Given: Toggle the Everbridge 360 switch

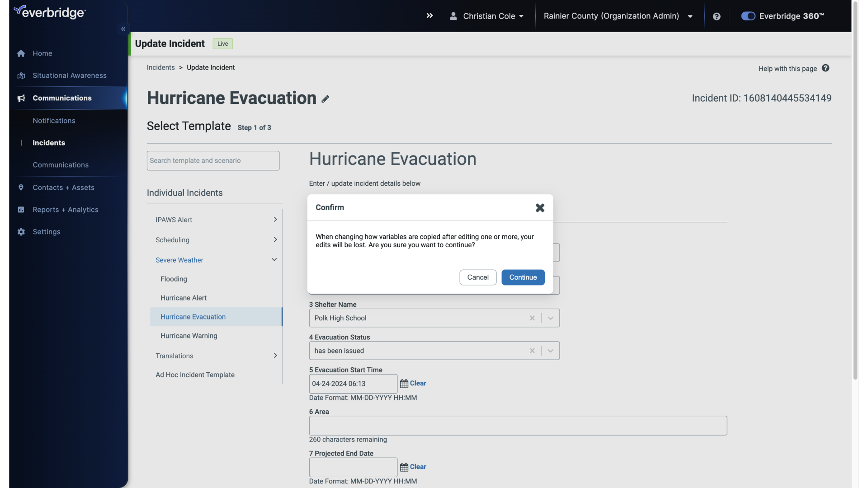Looking at the screenshot, I should (747, 15).
